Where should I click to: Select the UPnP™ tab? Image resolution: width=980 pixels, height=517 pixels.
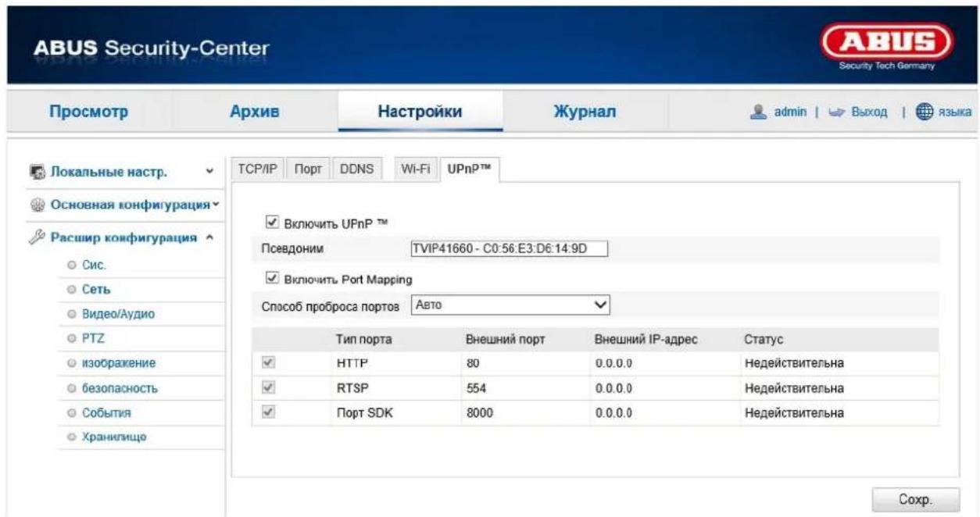469,169
